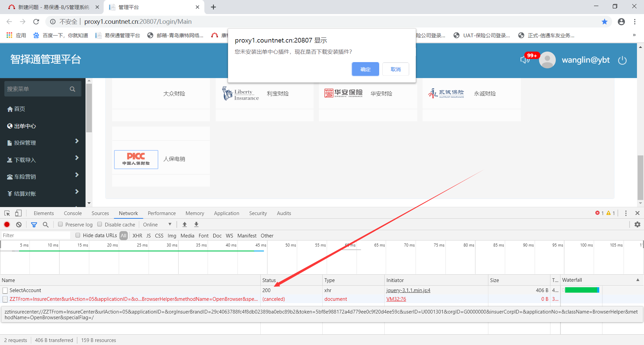Open Chrome three-dot menu

tap(635, 22)
